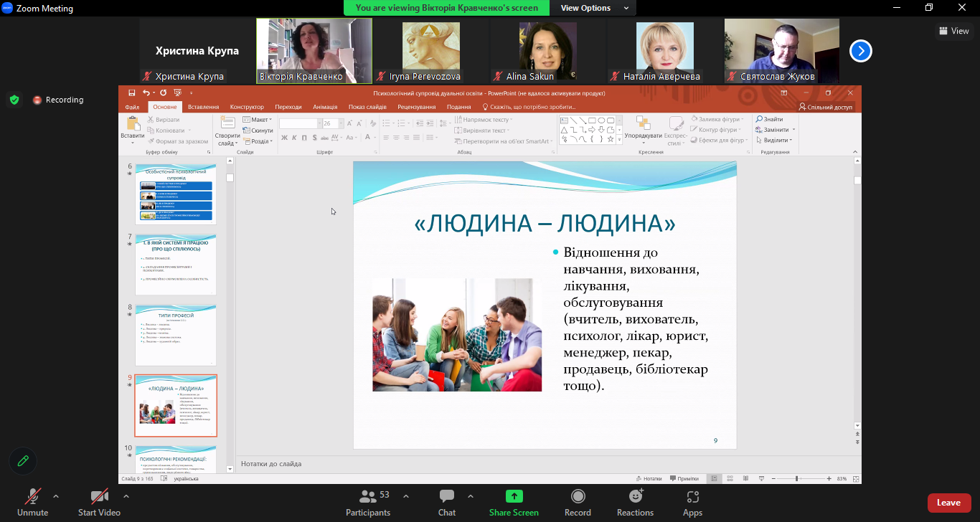Unmute the microphone
Viewport: 980px width, 522px height.
(x=32, y=502)
